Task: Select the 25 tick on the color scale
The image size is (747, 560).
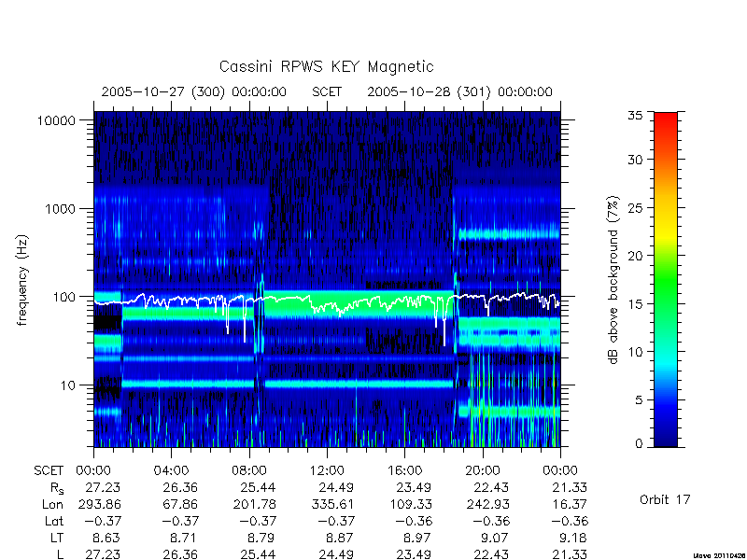Action: [635, 208]
